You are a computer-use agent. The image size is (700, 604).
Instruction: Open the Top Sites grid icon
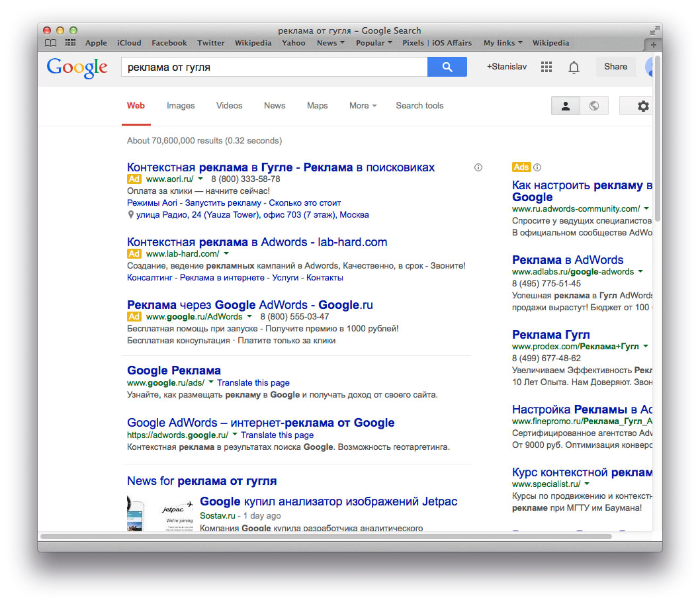click(x=70, y=43)
